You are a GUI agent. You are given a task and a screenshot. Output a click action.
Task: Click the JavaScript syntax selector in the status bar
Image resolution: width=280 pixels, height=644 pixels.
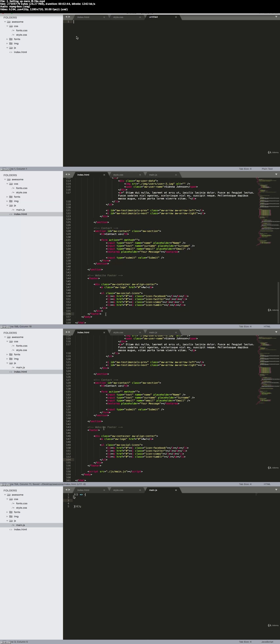click(x=267, y=642)
